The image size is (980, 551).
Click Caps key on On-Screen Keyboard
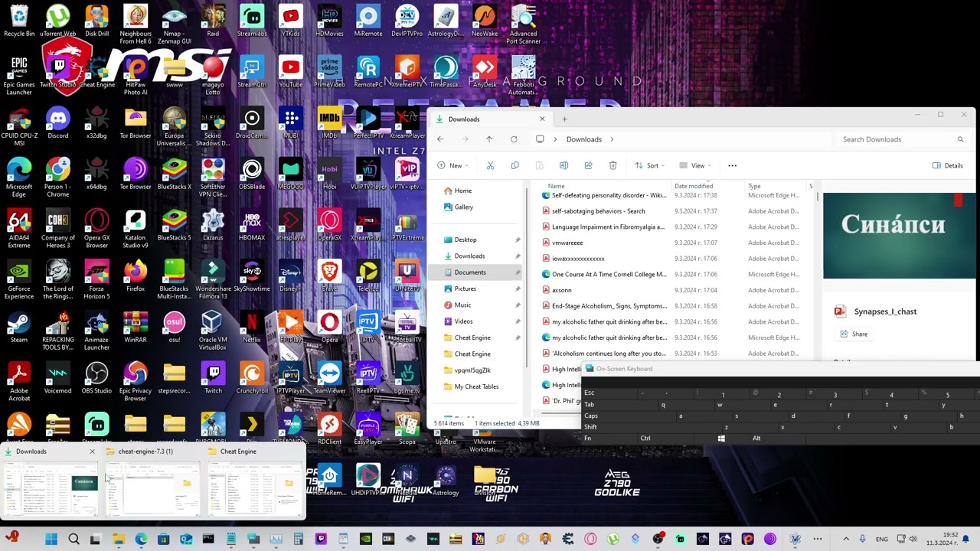(591, 416)
